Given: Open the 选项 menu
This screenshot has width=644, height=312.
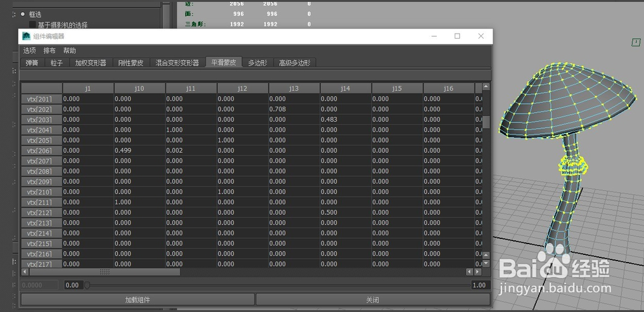Looking at the screenshot, I should (x=29, y=51).
